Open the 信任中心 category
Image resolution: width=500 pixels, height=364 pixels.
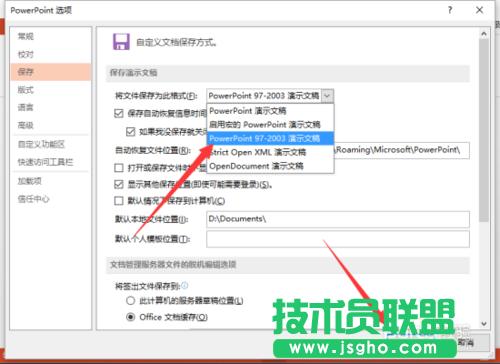coord(34,199)
